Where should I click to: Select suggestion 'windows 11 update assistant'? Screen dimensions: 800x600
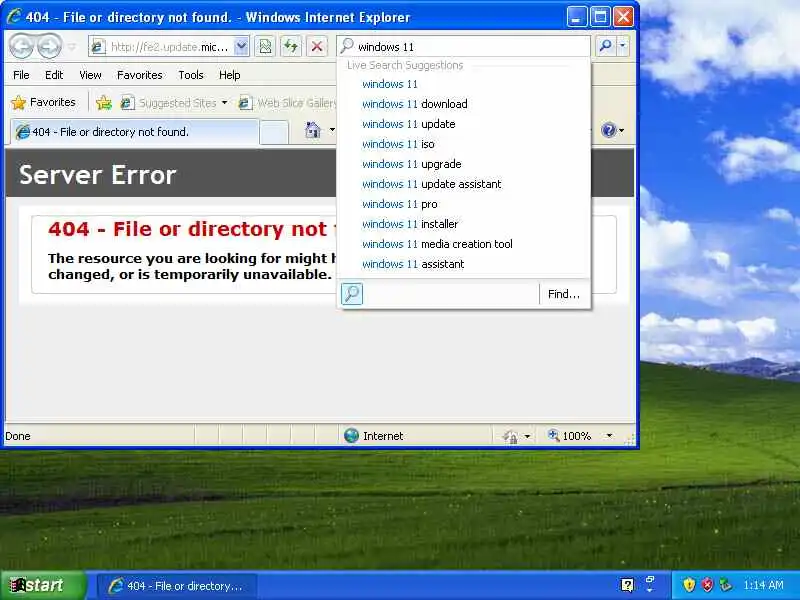463,184
